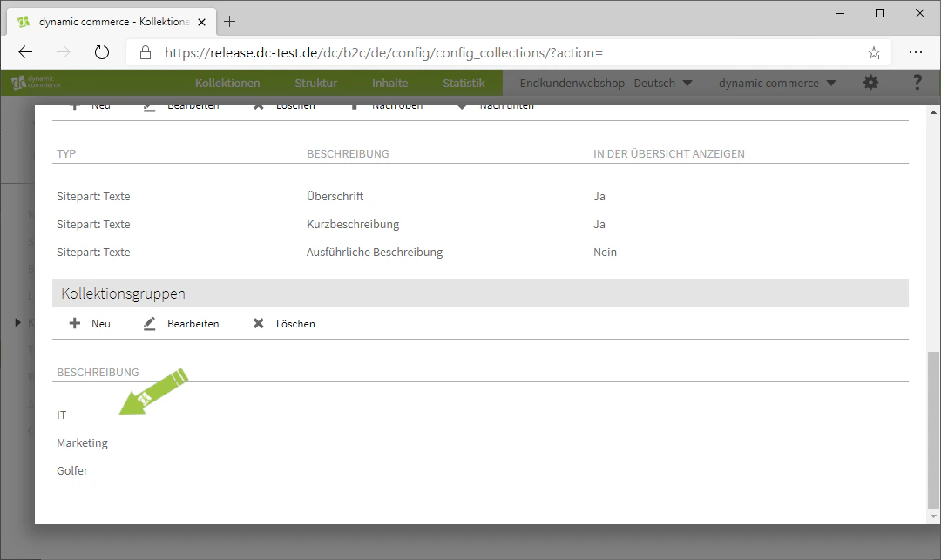Click the browser address bar URL
Image resolution: width=941 pixels, height=560 pixels.
(x=383, y=53)
